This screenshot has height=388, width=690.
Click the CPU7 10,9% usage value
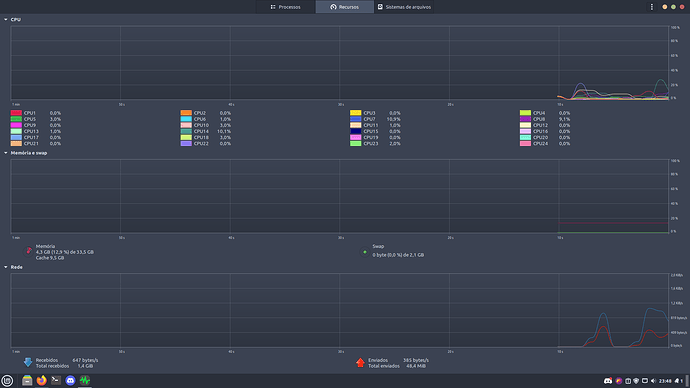coord(393,119)
